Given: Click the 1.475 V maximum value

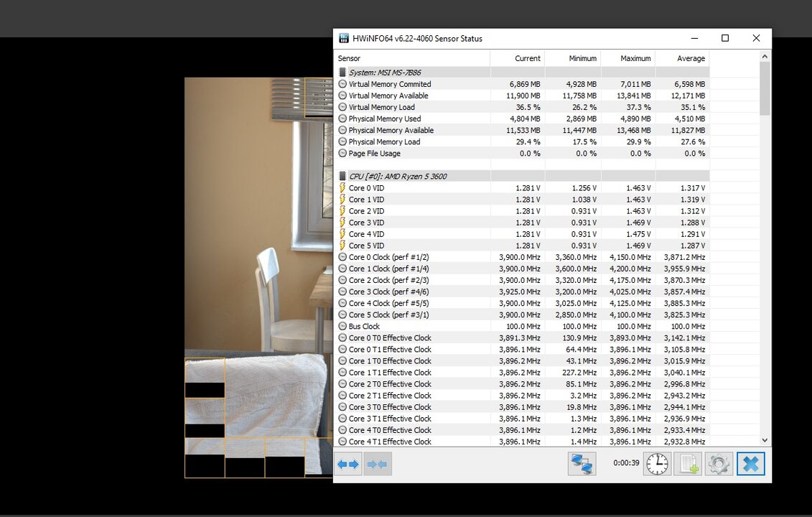Looking at the screenshot, I should [x=638, y=234].
